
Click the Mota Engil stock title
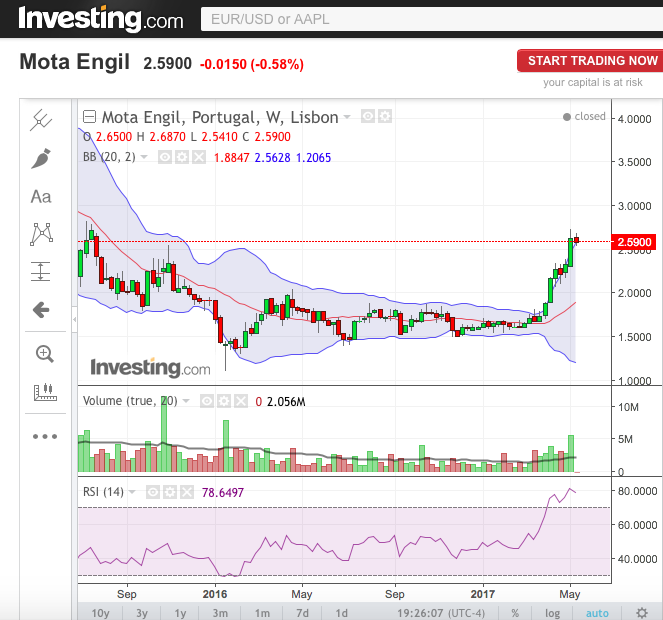(x=74, y=62)
